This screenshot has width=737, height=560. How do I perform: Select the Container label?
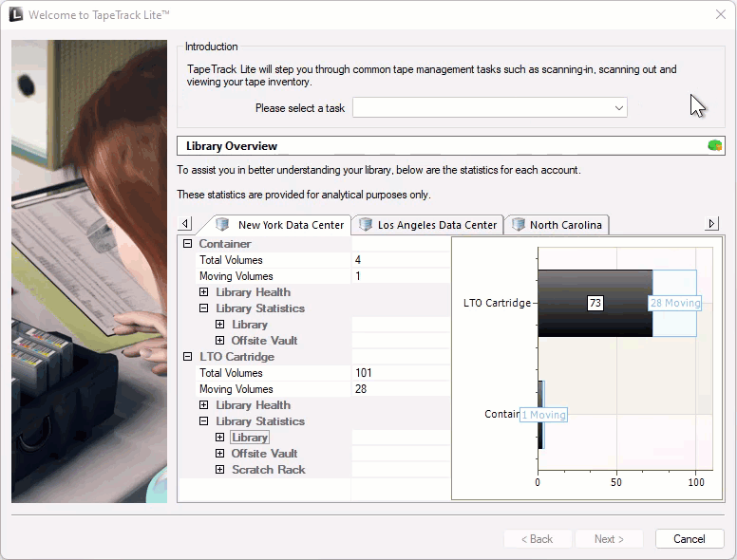coord(225,244)
